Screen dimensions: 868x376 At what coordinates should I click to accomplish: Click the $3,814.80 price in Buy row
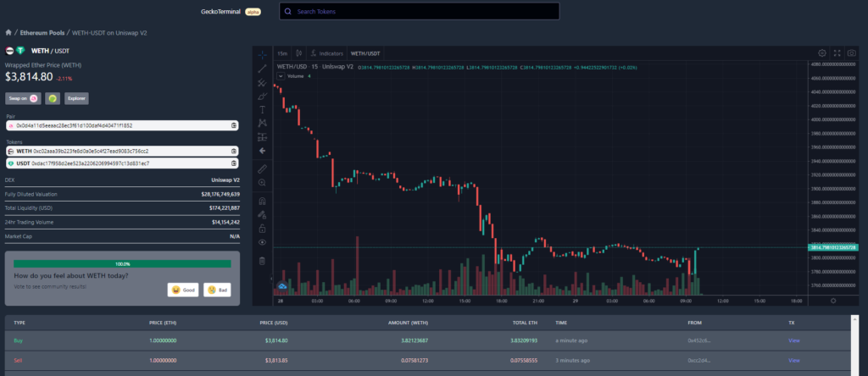[x=276, y=340]
